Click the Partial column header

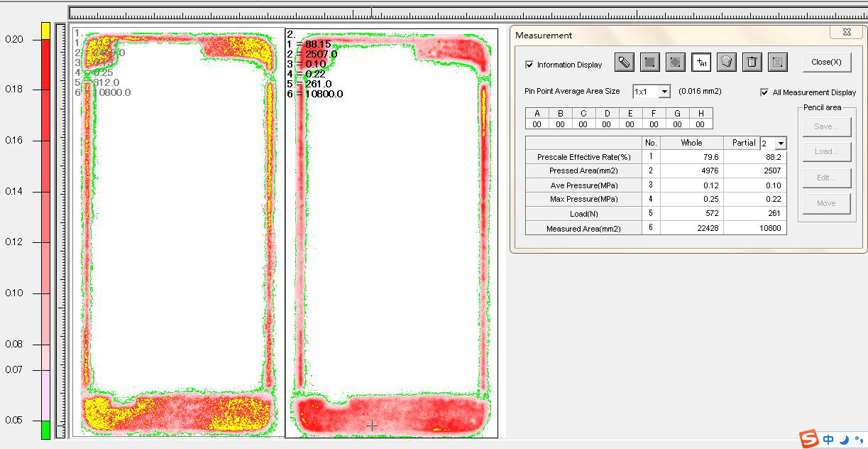pyautogui.click(x=744, y=143)
